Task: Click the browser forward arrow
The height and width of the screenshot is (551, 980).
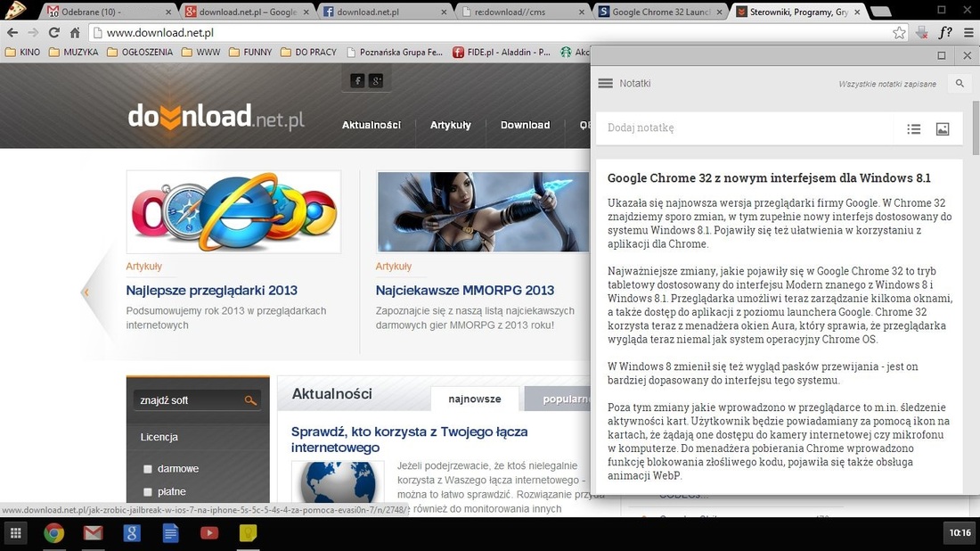Action: [x=33, y=32]
